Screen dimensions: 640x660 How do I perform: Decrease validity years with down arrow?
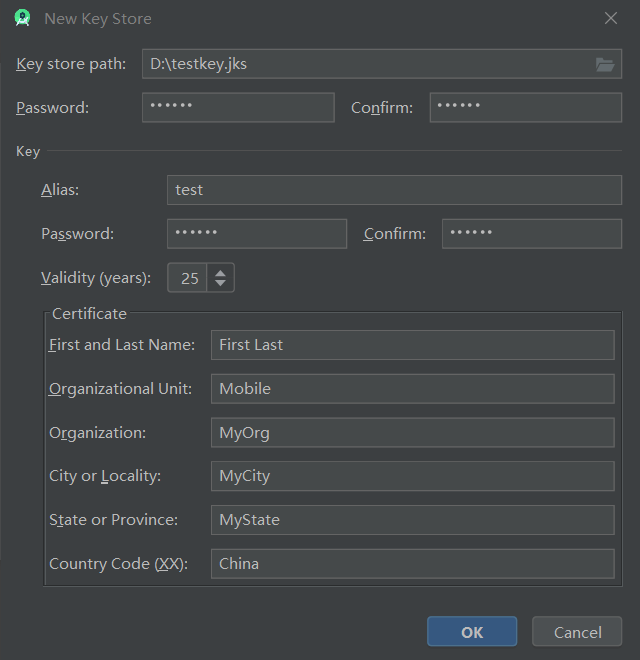pos(220,283)
